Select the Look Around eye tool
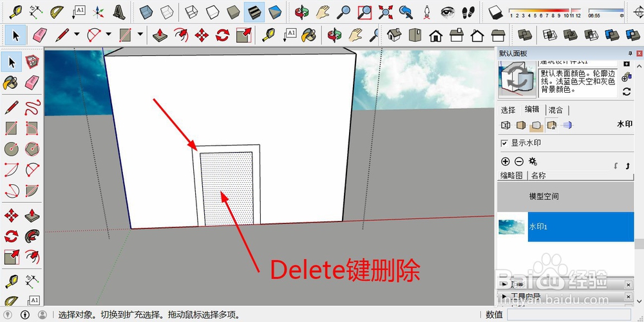The height and width of the screenshot is (322, 644). click(x=448, y=12)
